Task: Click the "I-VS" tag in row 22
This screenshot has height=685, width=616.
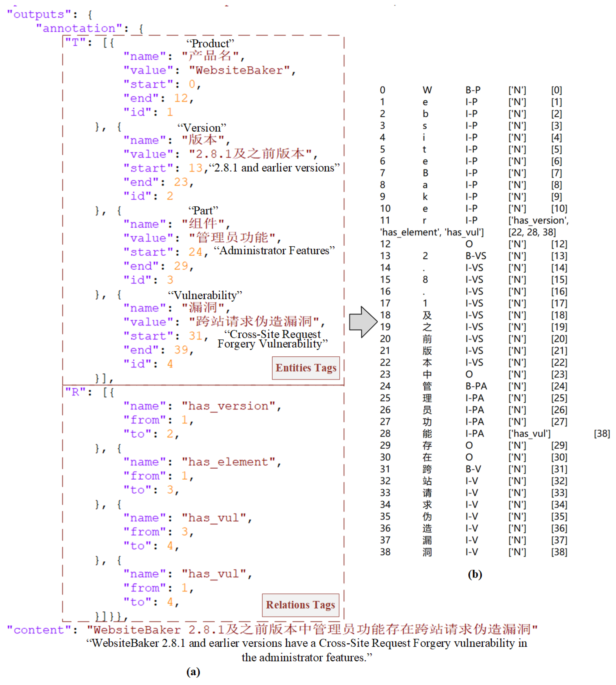Action: [474, 362]
